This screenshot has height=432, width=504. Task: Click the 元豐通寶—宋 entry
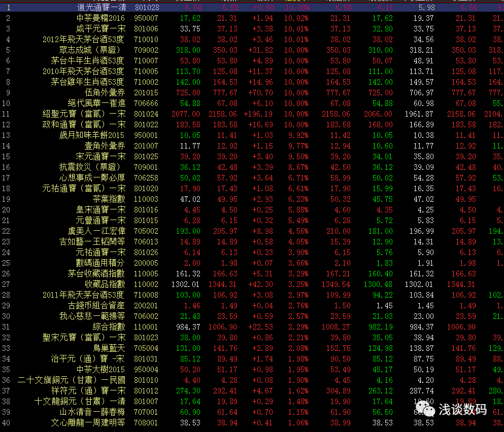(x=100, y=221)
